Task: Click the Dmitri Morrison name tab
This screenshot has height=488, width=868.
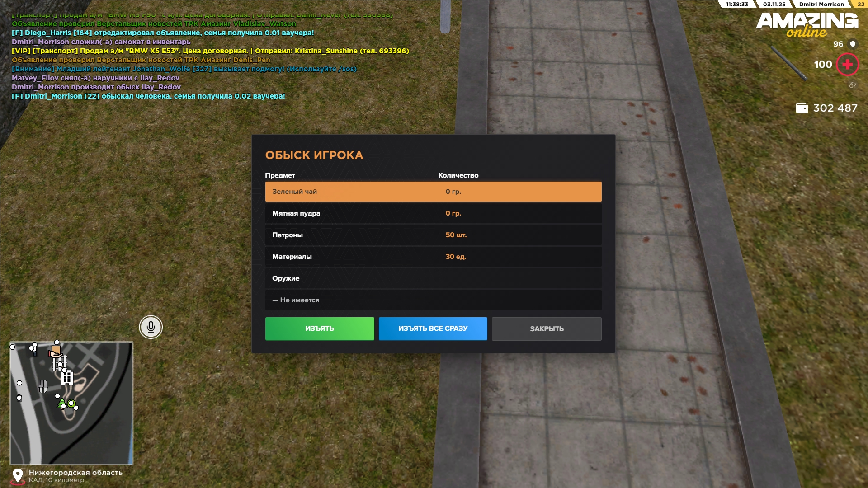Action: (821, 4)
